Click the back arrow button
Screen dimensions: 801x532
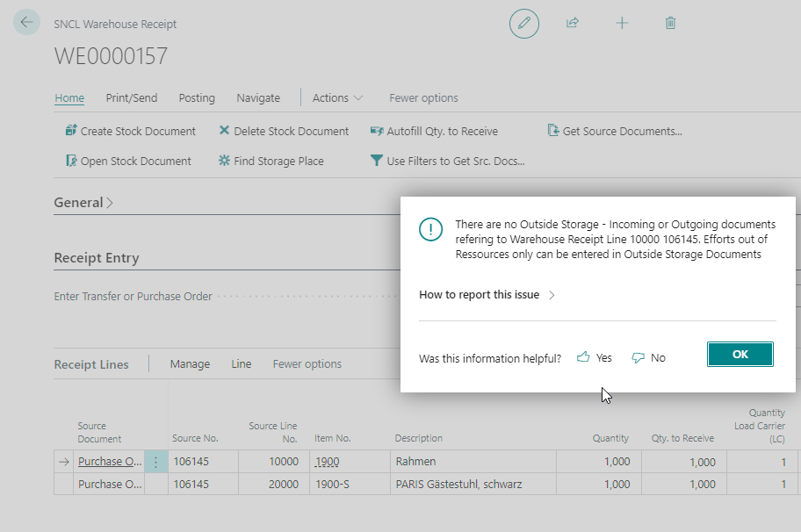point(26,23)
